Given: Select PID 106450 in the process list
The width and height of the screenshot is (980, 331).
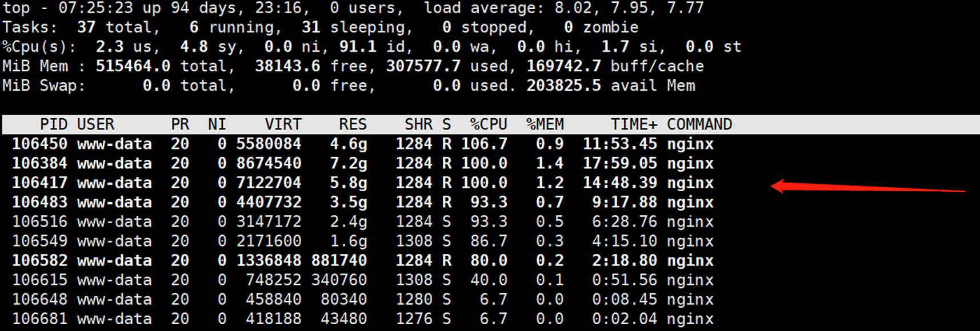Looking at the screenshot, I should (39, 144).
